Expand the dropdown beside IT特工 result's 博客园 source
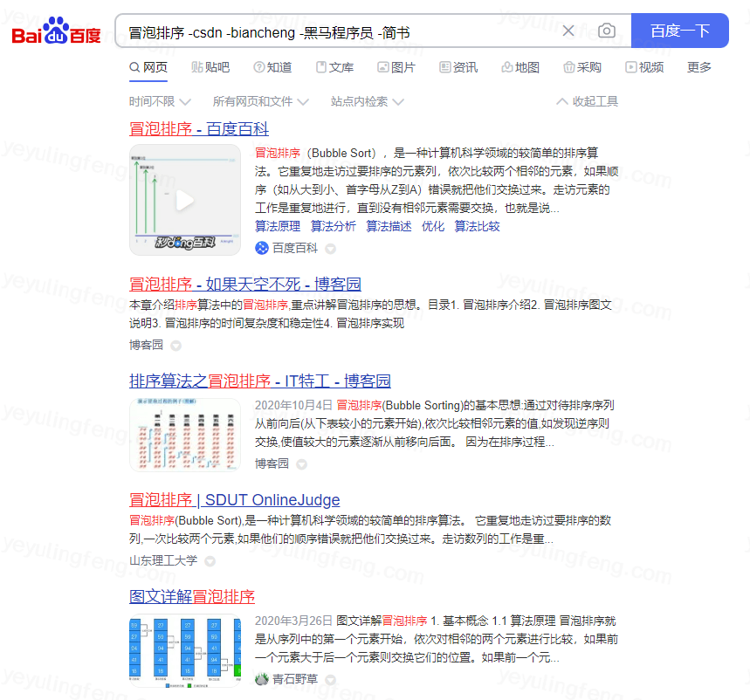Viewport: 750px width, 700px height. 301,463
